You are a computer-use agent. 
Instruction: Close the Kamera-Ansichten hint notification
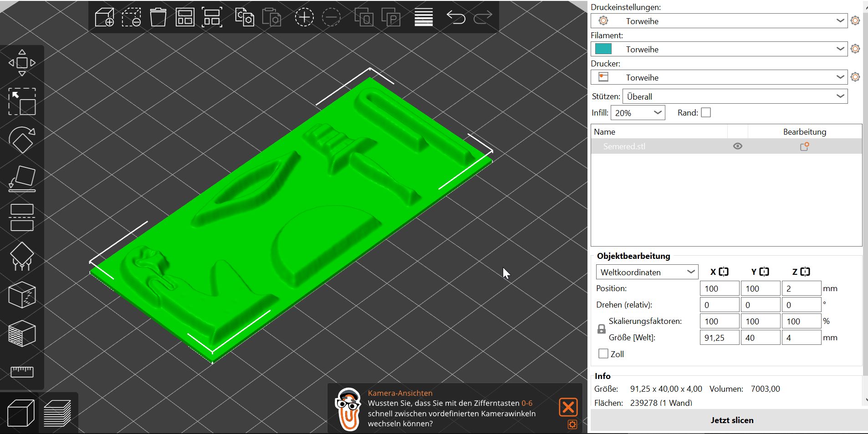point(568,407)
